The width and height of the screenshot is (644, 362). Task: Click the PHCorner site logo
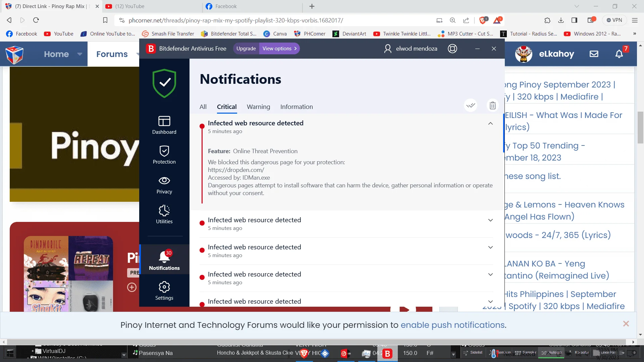pyautogui.click(x=14, y=55)
